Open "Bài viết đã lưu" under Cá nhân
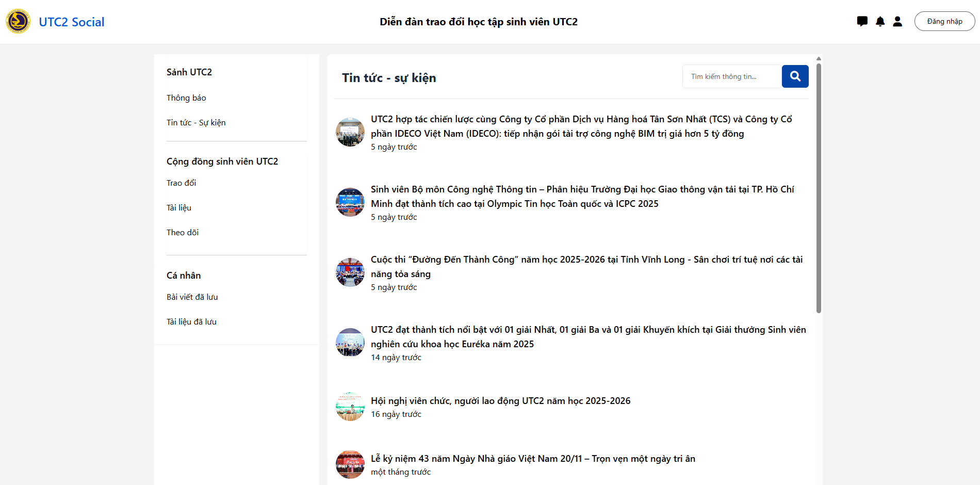Screen dimensions: 980x485 [192, 297]
